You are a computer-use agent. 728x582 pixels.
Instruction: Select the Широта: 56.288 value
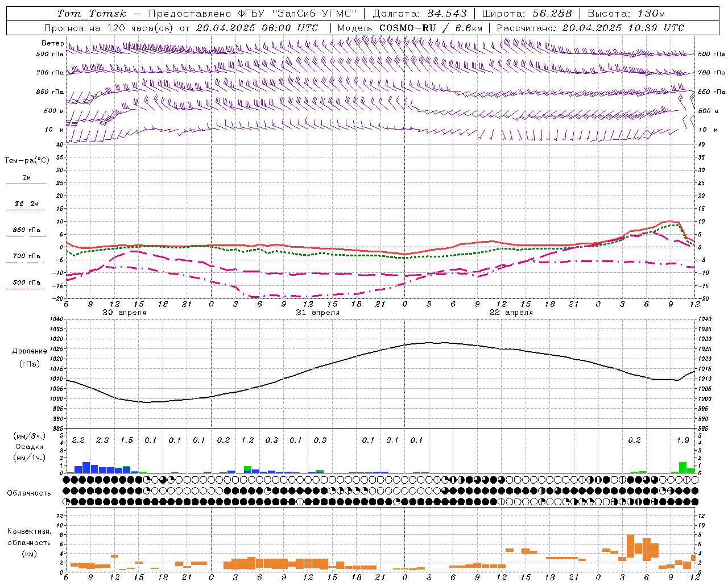527,14
